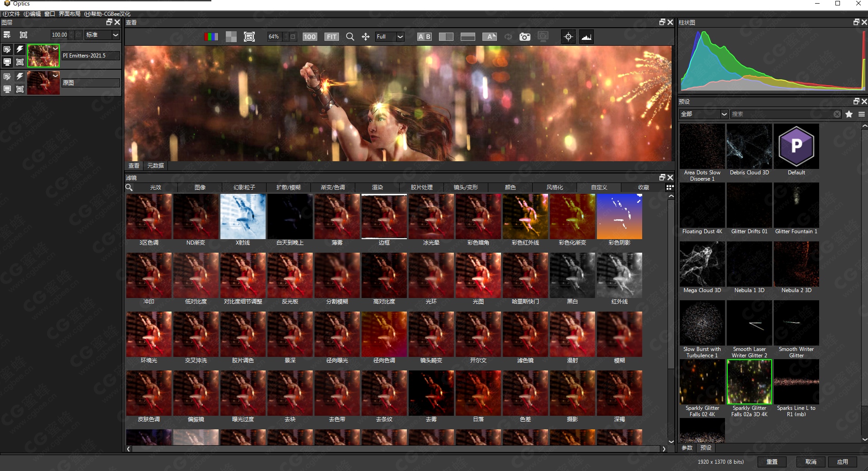
Task: Switch to the 胶片处理 filter category tab
Action: click(x=422, y=187)
